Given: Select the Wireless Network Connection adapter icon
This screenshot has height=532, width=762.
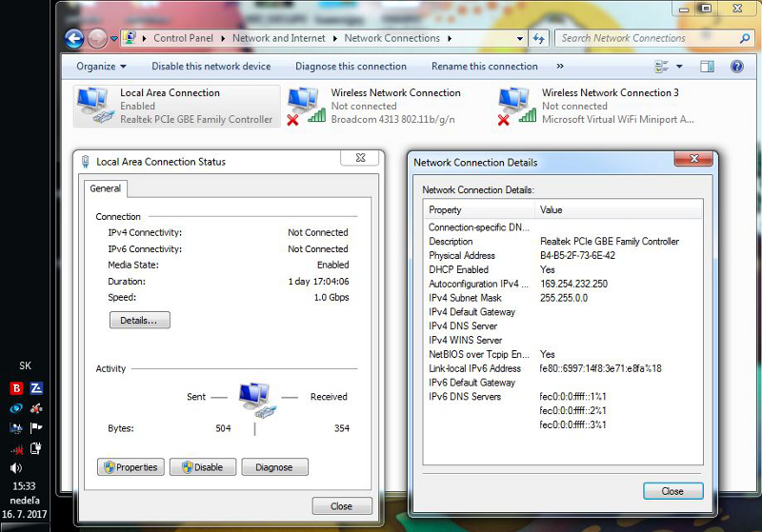Looking at the screenshot, I should (x=306, y=106).
